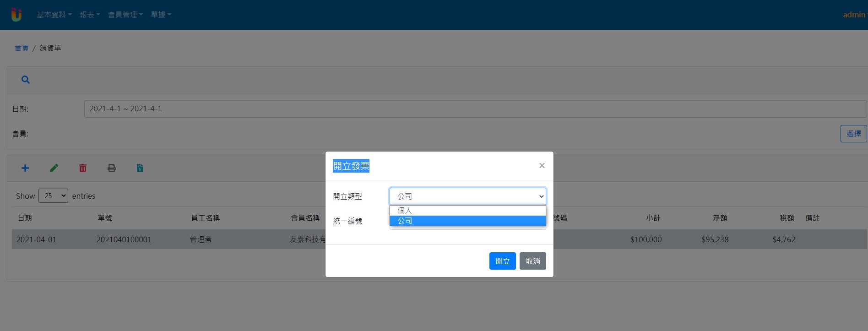Click the app logo in navbar
The image size is (868, 331).
tap(16, 15)
